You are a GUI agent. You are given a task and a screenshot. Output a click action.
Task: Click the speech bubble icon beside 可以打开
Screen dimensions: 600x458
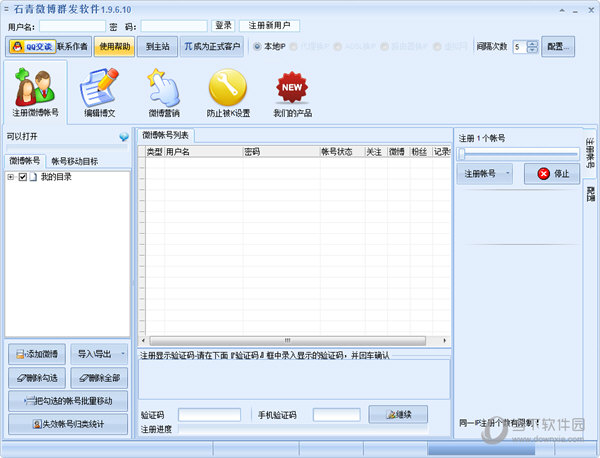(124, 137)
